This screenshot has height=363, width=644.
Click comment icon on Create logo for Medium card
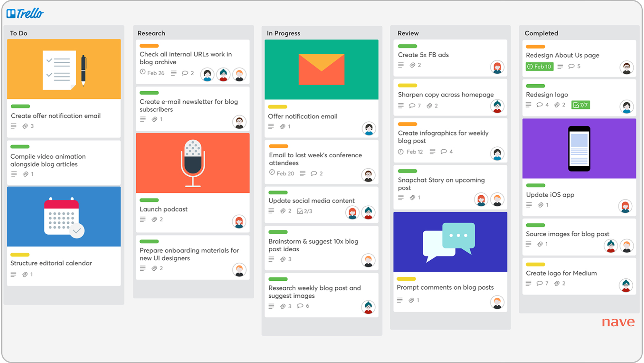540,284
